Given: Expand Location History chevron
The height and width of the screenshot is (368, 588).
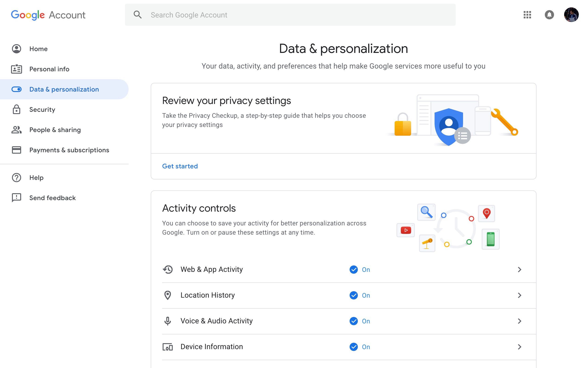Looking at the screenshot, I should point(520,295).
